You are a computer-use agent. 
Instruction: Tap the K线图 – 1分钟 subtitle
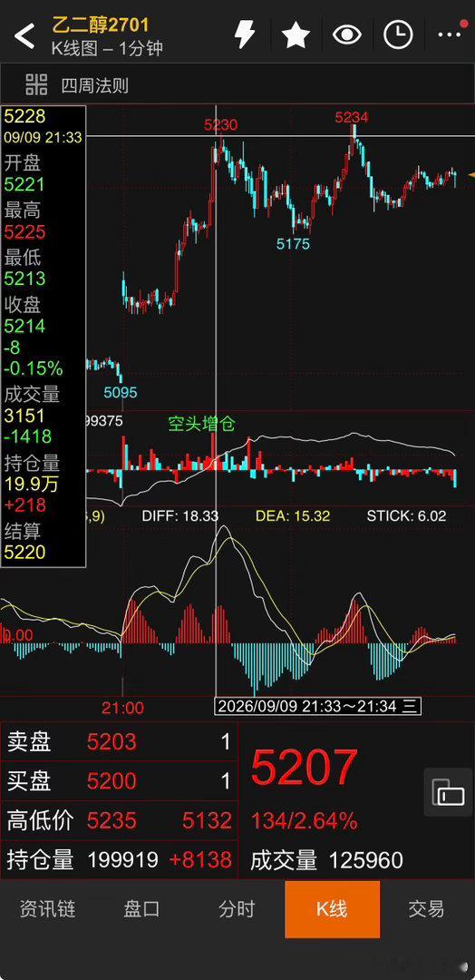107,48
